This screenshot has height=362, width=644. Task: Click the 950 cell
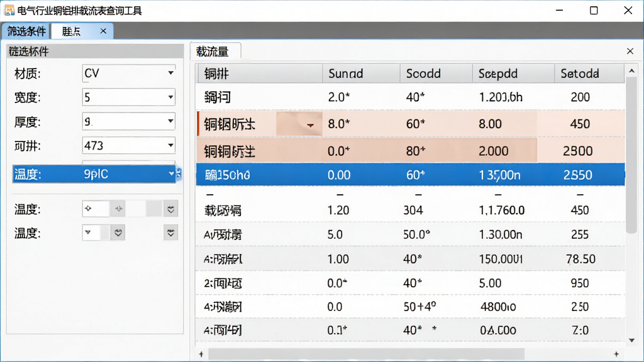point(579,283)
